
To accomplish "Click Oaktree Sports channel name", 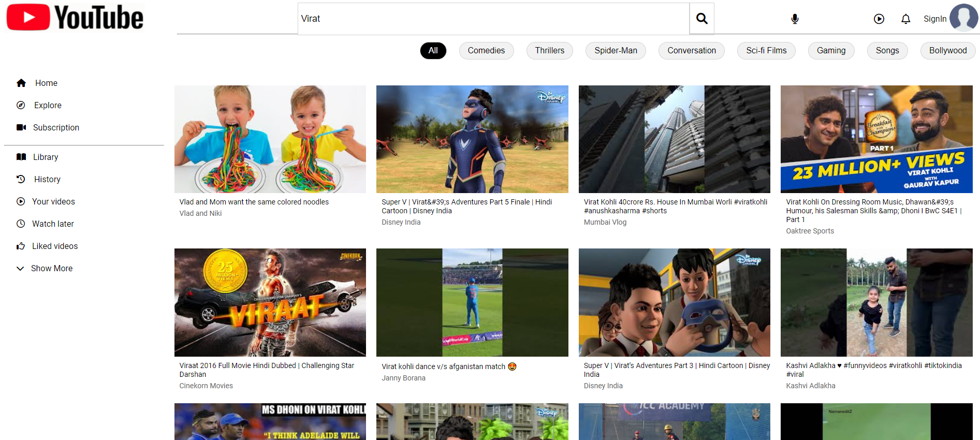I will pos(810,231).
